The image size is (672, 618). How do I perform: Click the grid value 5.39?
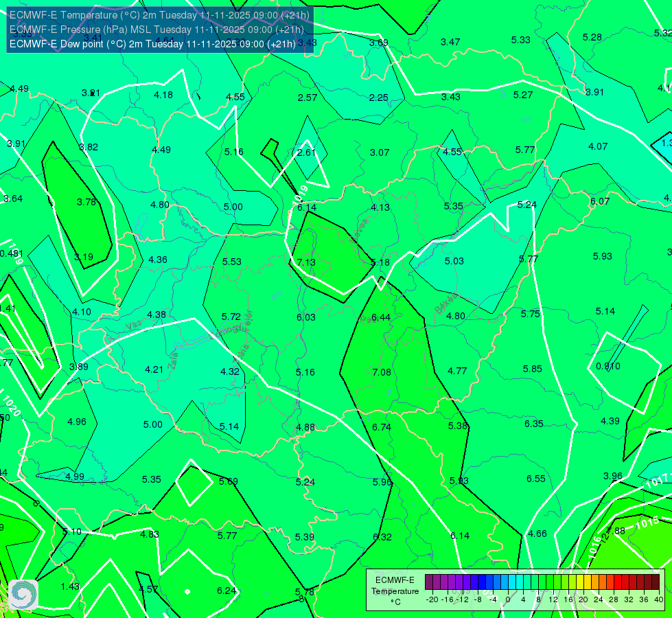(x=305, y=537)
